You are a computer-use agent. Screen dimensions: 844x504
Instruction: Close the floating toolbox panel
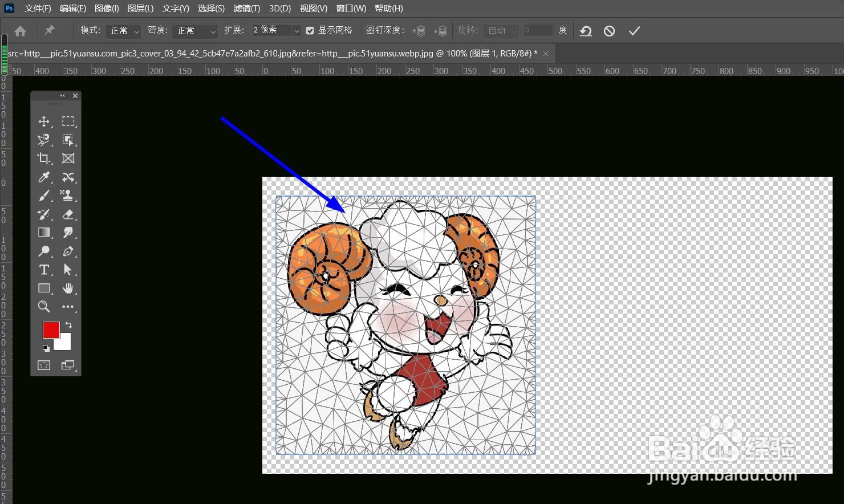click(75, 96)
